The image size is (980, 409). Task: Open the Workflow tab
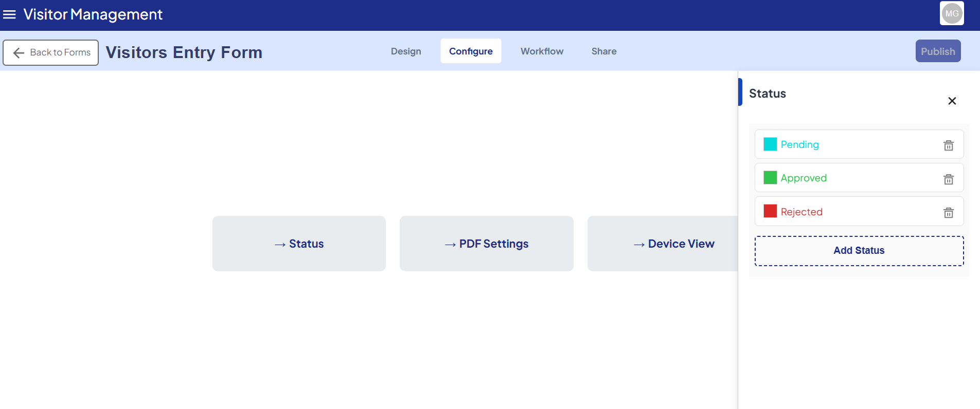click(542, 51)
